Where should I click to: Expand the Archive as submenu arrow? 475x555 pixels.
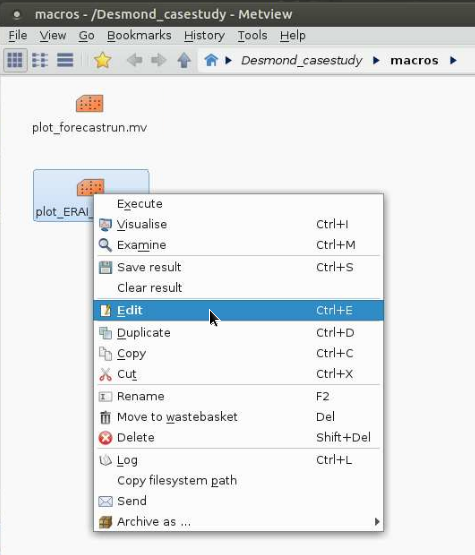point(377,522)
